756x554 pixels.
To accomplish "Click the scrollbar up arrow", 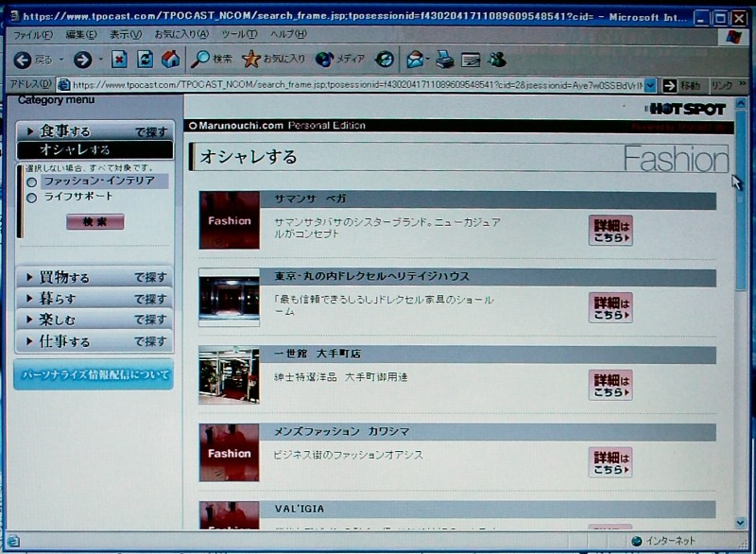I will pos(741,103).
